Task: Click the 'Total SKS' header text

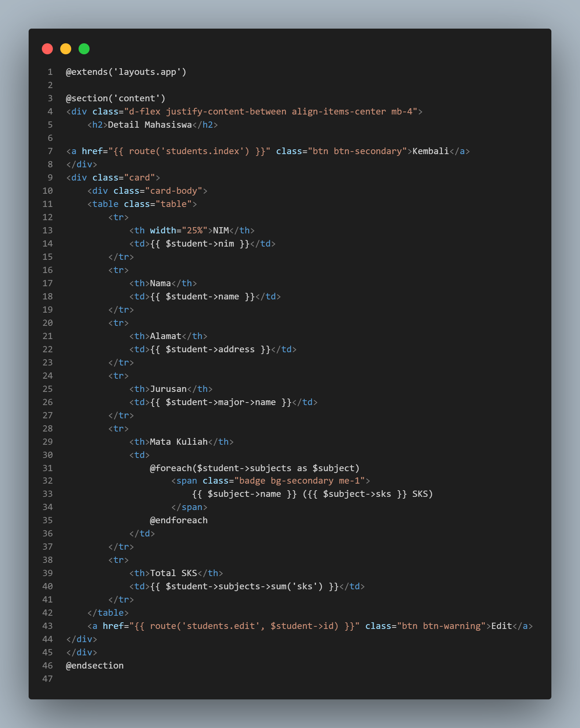Action: point(174,573)
